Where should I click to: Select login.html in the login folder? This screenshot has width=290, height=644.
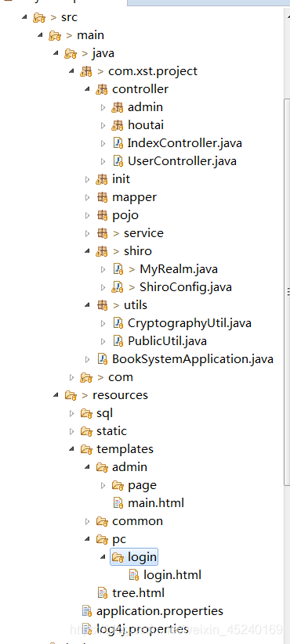pos(172,575)
